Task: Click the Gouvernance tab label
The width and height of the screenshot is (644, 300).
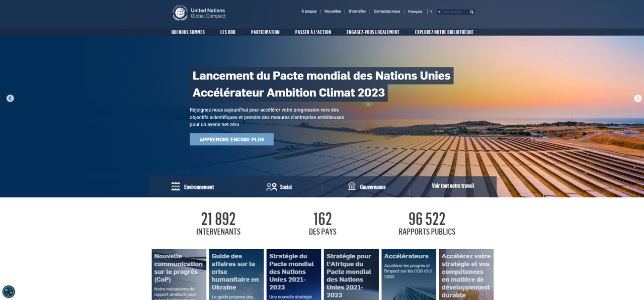Action: (373, 187)
